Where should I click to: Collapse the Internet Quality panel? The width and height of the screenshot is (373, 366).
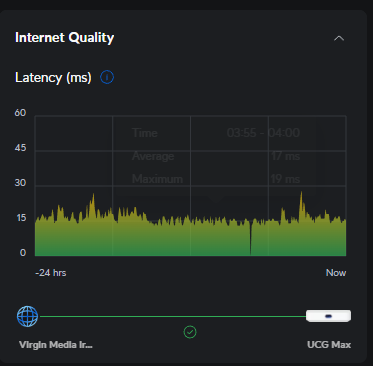pos(339,38)
